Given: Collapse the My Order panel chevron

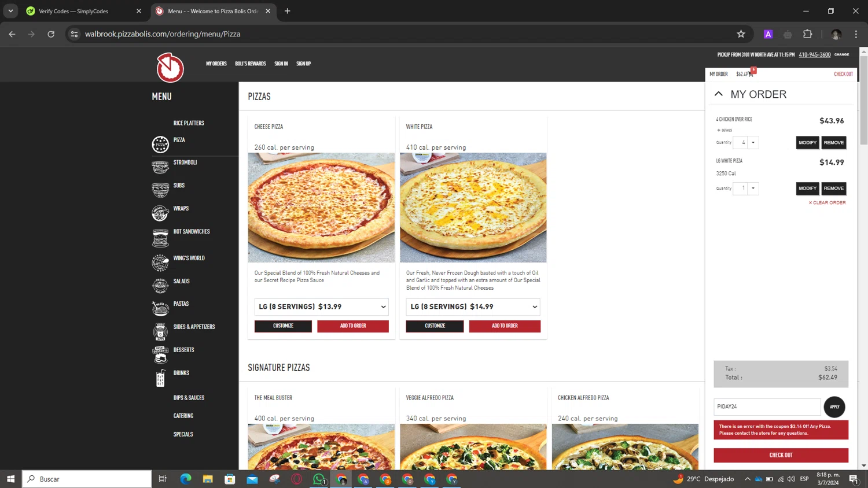Looking at the screenshot, I should tap(719, 94).
